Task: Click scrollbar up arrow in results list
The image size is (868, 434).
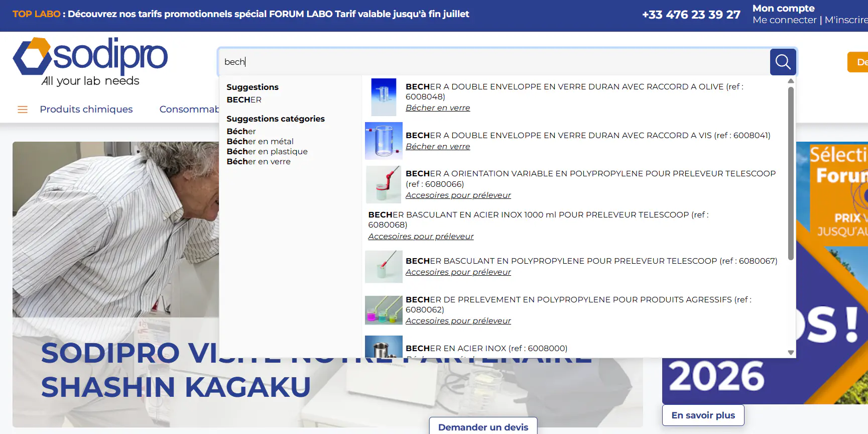Action: pyautogui.click(x=791, y=81)
